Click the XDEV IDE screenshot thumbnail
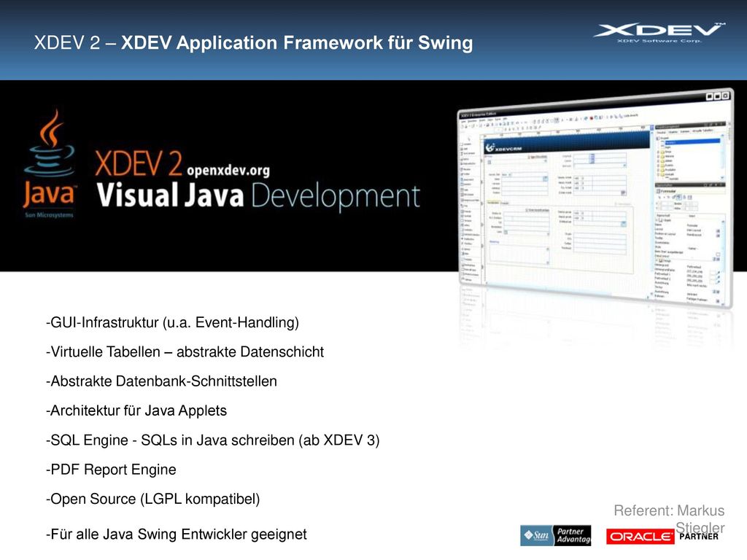 tap(595, 198)
